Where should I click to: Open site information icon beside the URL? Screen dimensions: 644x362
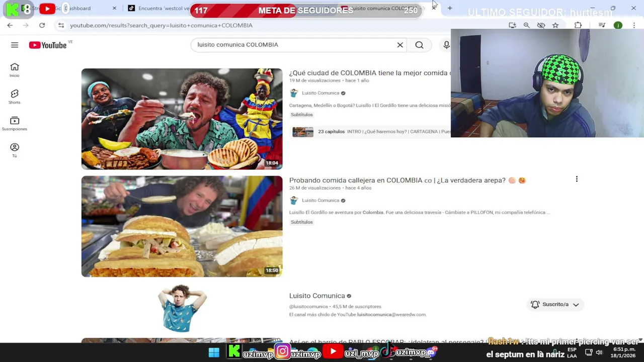click(x=61, y=25)
